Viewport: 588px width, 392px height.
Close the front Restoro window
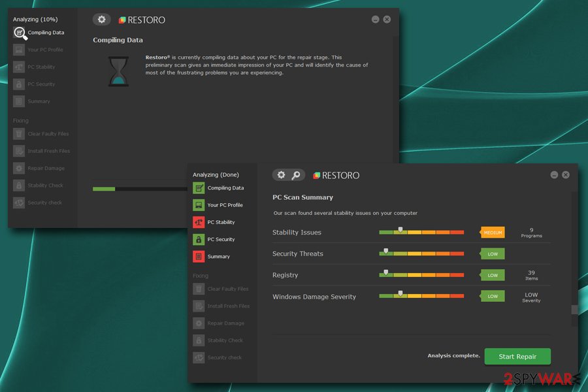(566, 175)
